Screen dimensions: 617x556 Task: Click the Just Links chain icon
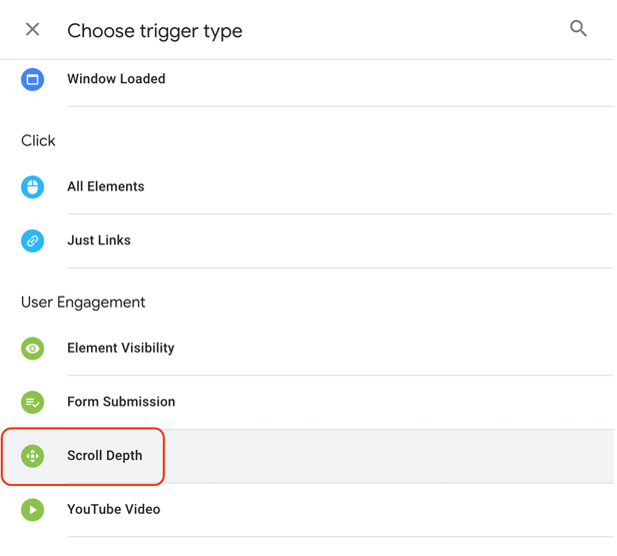tap(32, 241)
